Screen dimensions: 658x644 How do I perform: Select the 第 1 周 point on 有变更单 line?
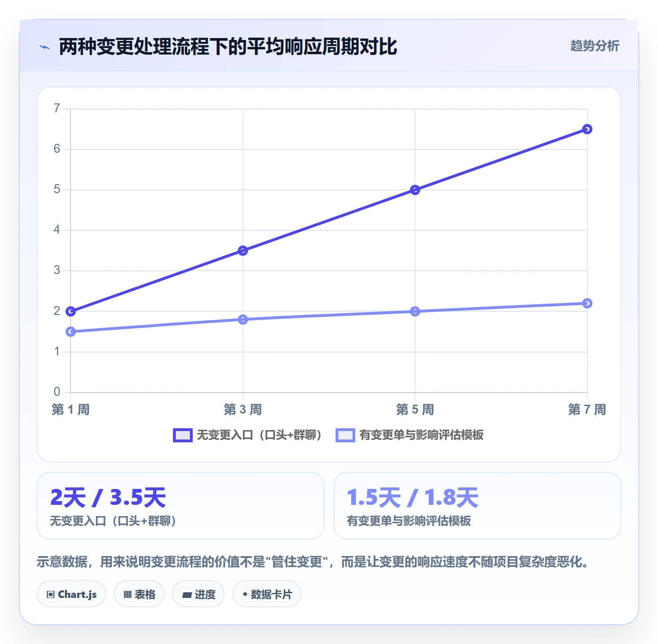(70, 331)
